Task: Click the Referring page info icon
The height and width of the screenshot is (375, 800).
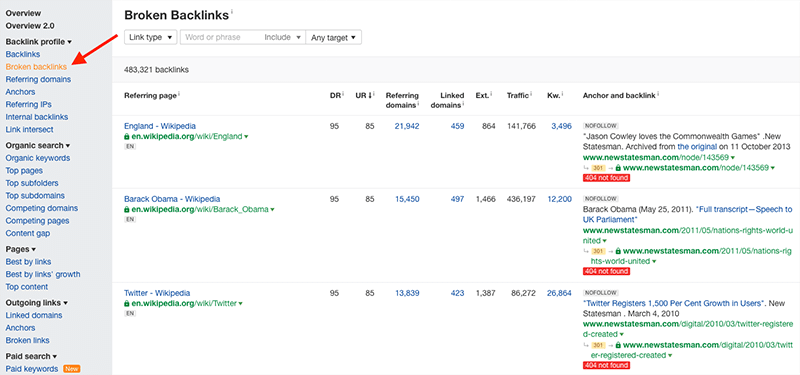Action: click(179, 94)
